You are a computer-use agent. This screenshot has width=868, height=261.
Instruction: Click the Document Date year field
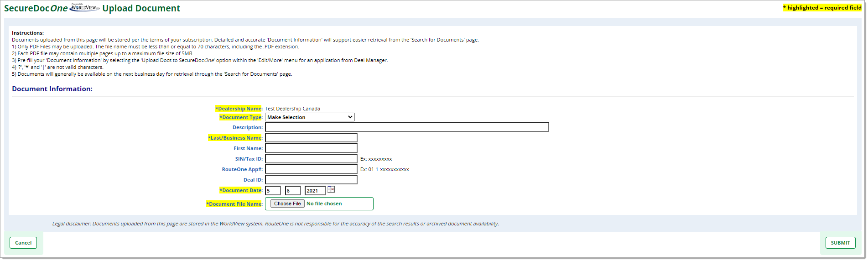point(315,191)
